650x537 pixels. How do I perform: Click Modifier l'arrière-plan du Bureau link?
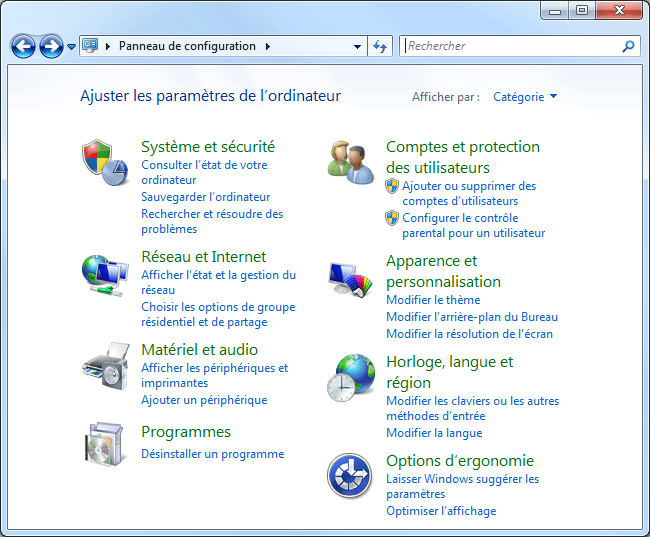click(x=472, y=317)
